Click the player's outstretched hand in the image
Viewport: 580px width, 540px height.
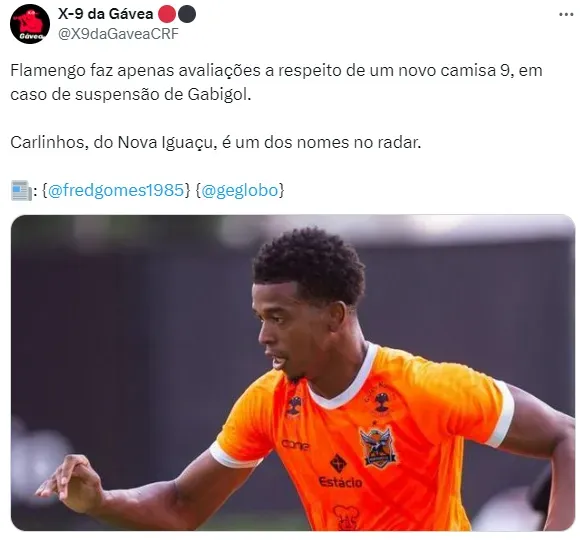click(x=68, y=483)
